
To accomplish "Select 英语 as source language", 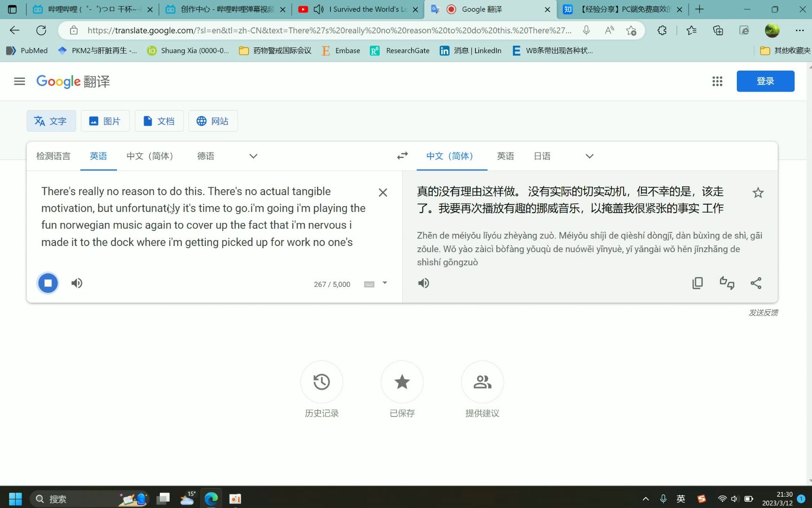I will tap(98, 156).
